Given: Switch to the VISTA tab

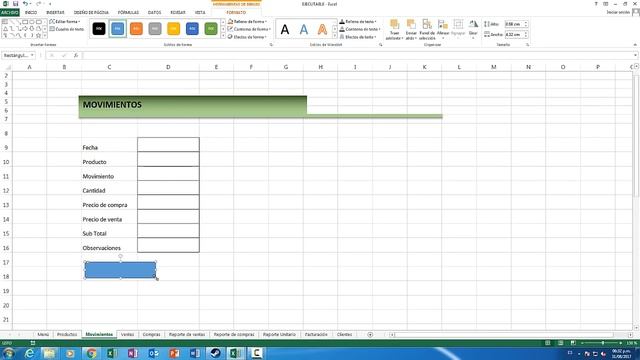Looking at the screenshot, I should pos(200,13).
